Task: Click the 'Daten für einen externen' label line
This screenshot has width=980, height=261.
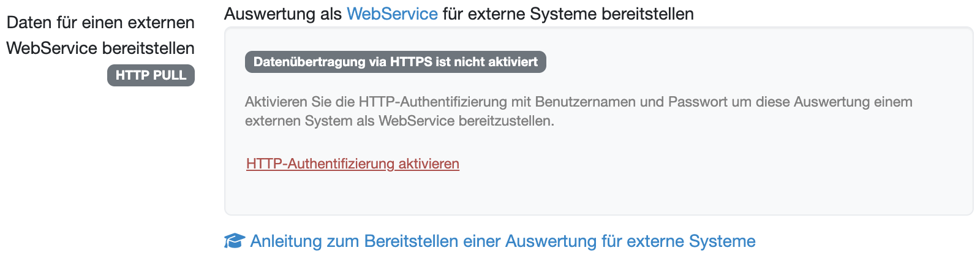Action: [100, 23]
